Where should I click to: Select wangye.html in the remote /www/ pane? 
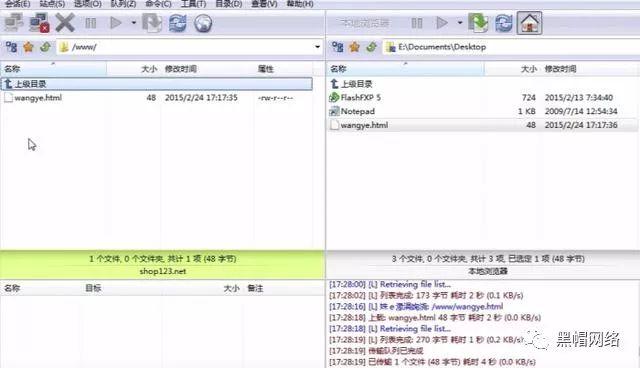pyautogui.click(x=157, y=98)
